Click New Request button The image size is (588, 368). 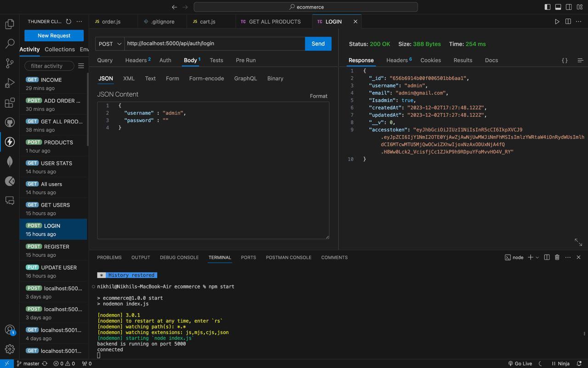click(54, 35)
